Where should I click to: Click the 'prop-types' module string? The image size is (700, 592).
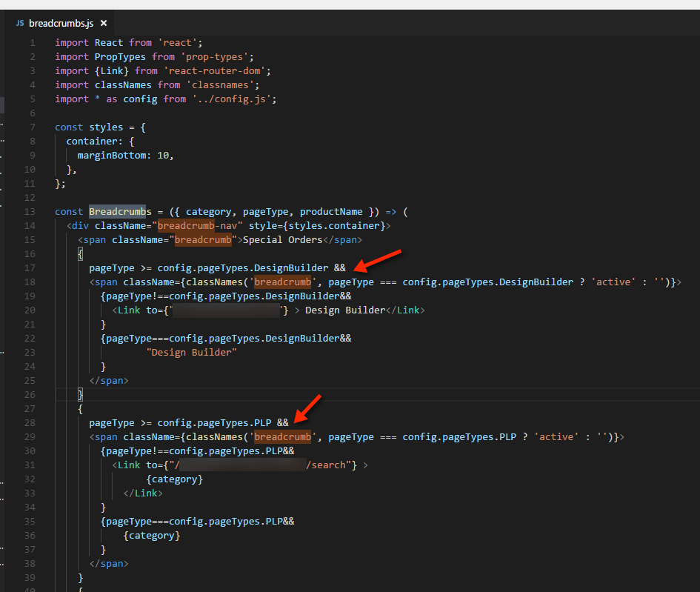coord(215,57)
